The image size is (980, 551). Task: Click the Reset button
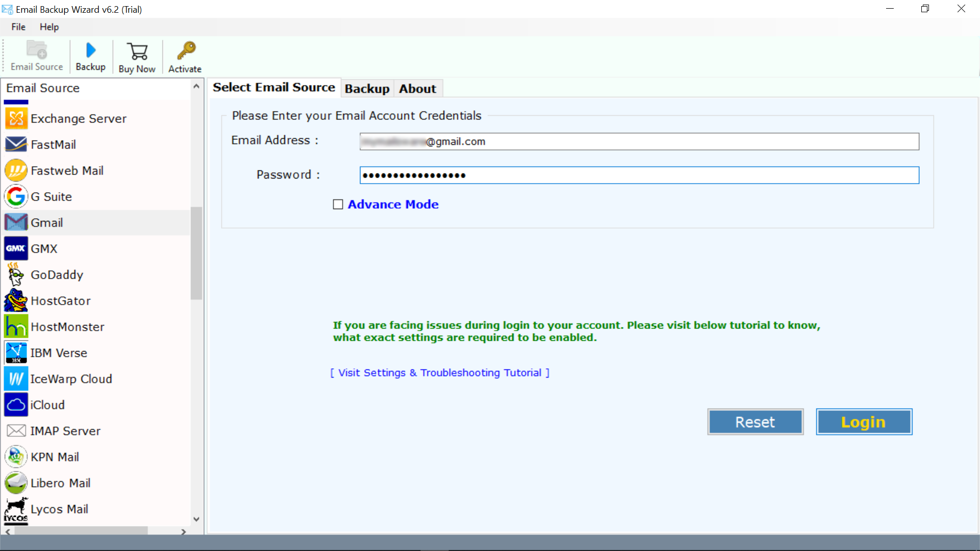coord(755,422)
